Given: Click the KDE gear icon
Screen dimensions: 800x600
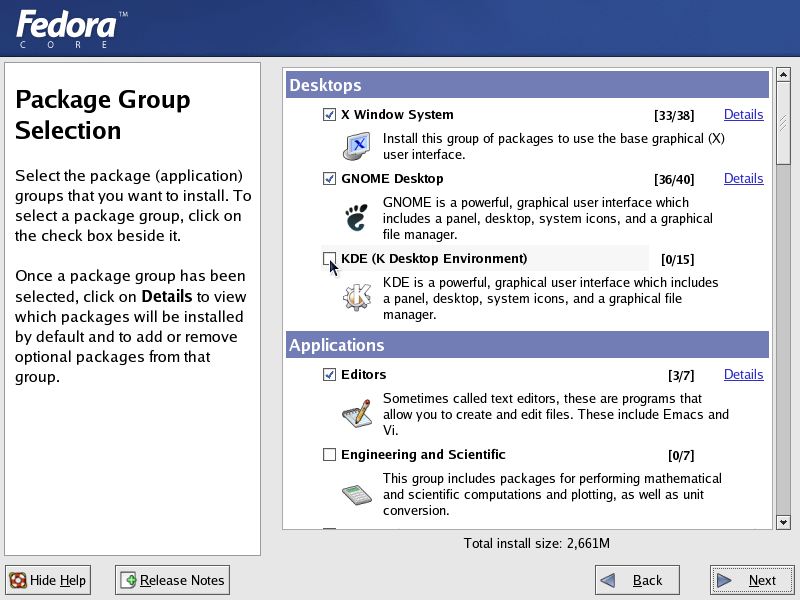Looking at the screenshot, I should click(x=357, y=298).
